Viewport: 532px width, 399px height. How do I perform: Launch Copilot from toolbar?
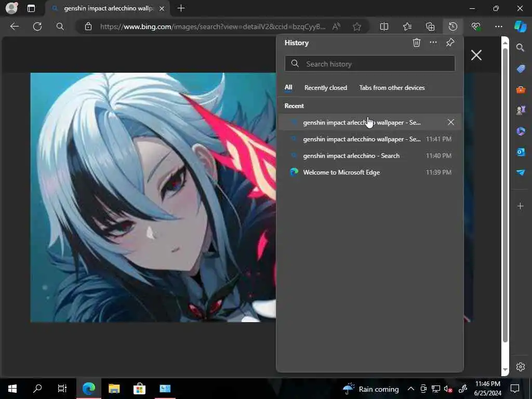tap(520, 26)
